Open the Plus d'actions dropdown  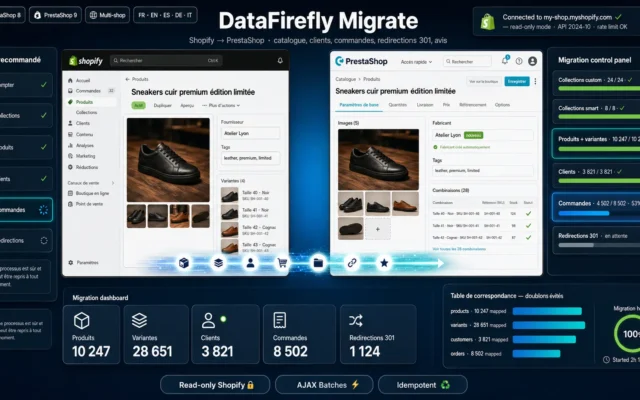coord(221,105)
